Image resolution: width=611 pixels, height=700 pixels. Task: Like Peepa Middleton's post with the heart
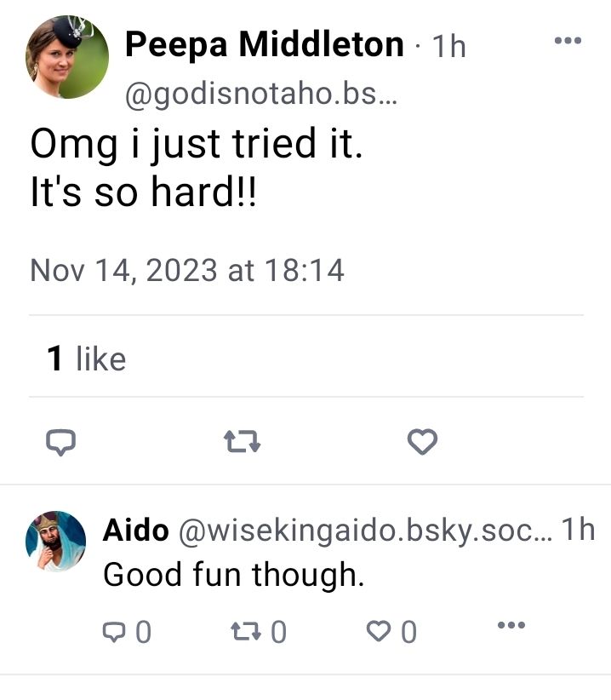coord(423,441)
